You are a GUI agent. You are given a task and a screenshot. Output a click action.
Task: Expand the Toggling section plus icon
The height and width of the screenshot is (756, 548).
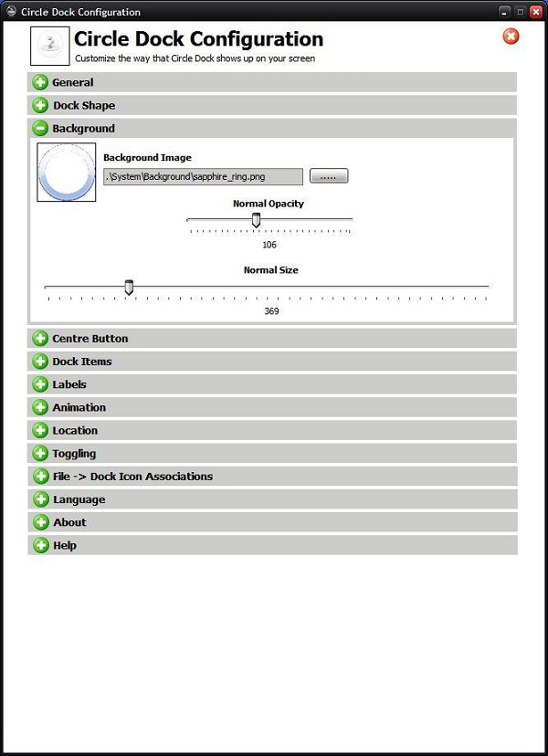40,453
